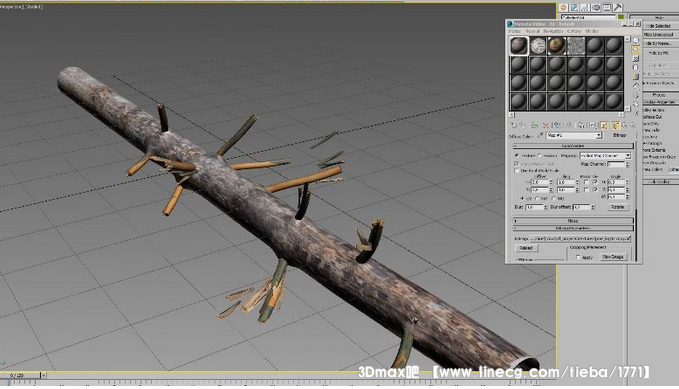This screenshot has width=679, height=389.
Task: Toggle the V Mirror checkbox
Action: coord(586,190)
